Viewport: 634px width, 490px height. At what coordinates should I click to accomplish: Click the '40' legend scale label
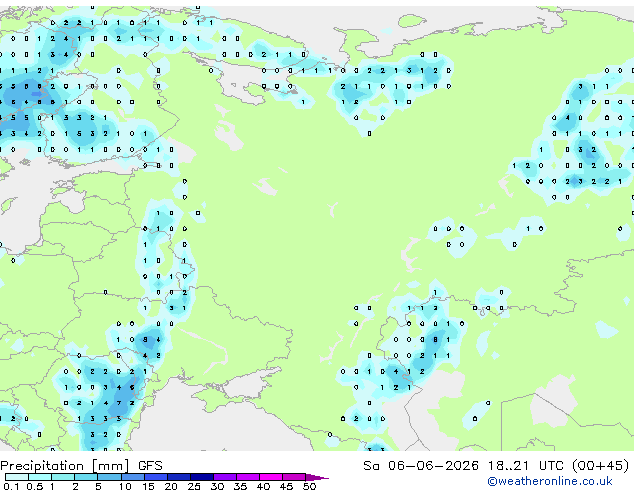263,486
